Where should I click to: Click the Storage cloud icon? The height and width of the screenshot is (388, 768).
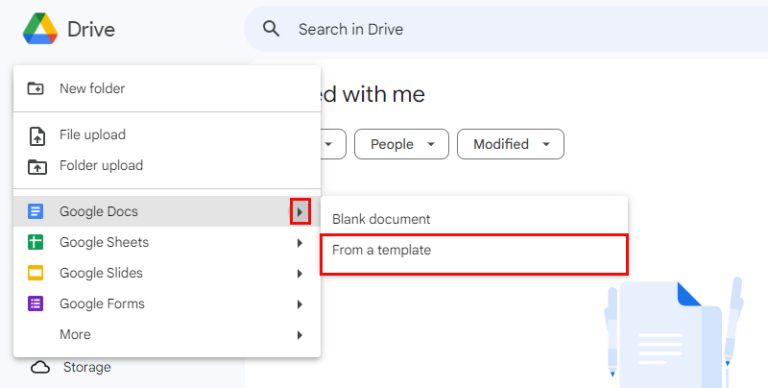point(40,367)
